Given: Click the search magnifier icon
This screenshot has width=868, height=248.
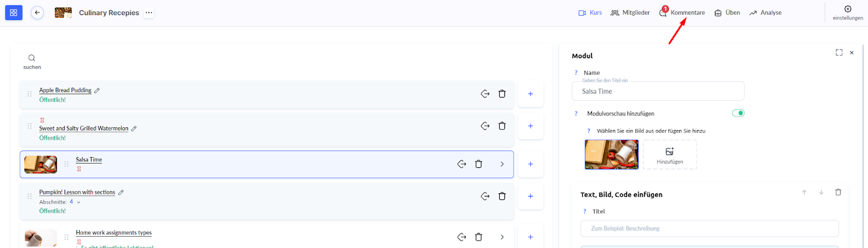Looking at the screenshot, I should 32,58.
